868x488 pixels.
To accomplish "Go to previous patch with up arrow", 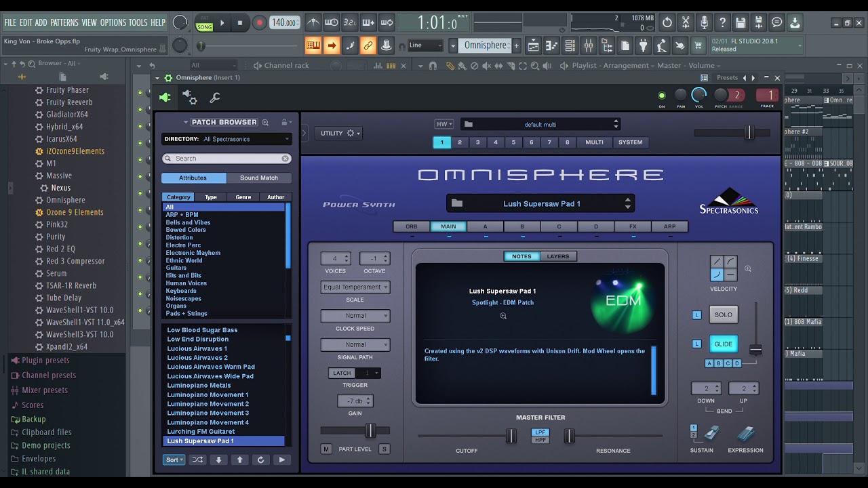I will click(x=239, y=460).
